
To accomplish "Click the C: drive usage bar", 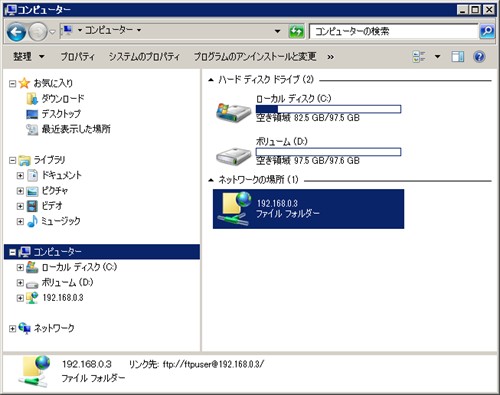I will [328, 109].
